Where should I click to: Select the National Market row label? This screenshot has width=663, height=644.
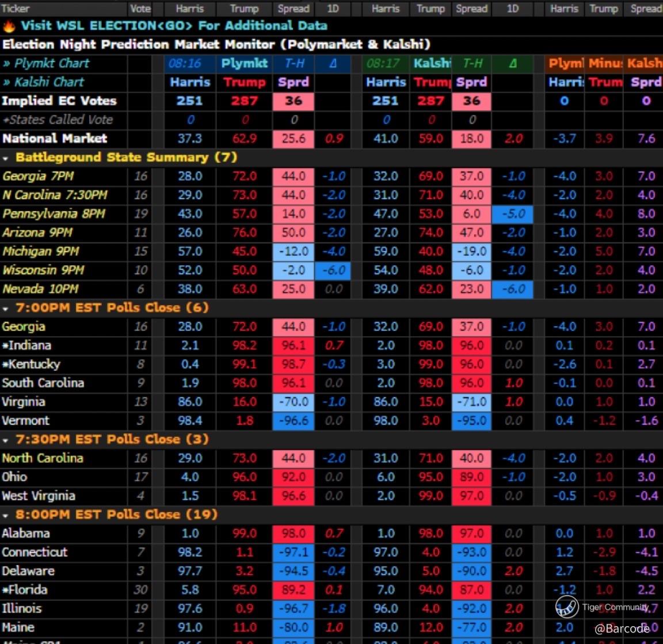coord(55,139)
